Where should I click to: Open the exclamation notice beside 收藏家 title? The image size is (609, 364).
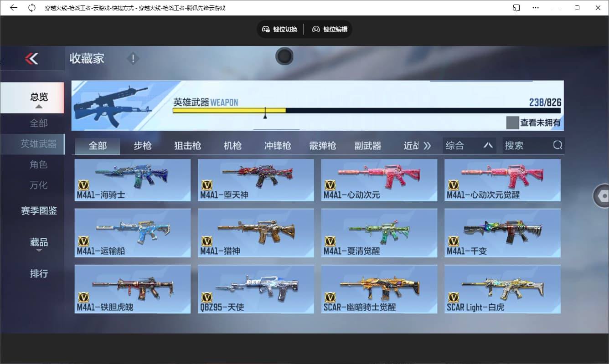pyautogui.click(x=133, y=58)
